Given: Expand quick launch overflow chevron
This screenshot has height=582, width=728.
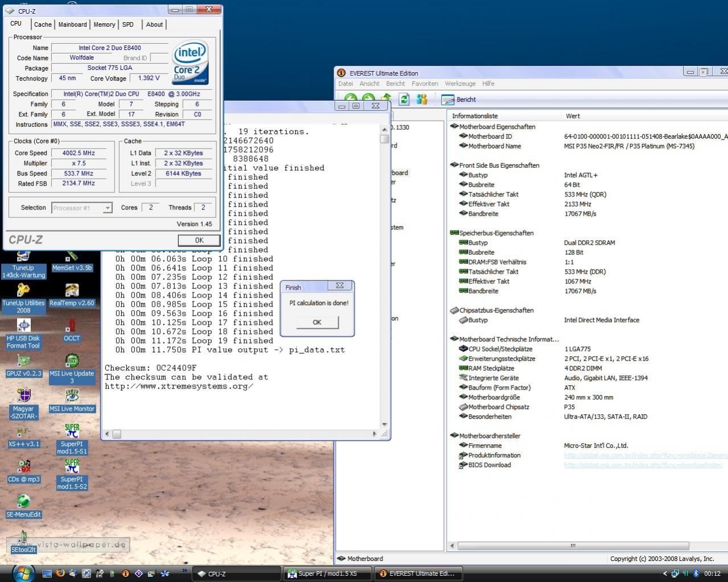Looking at the screenshot, I should pyautogui.click(x=184, y=571).
